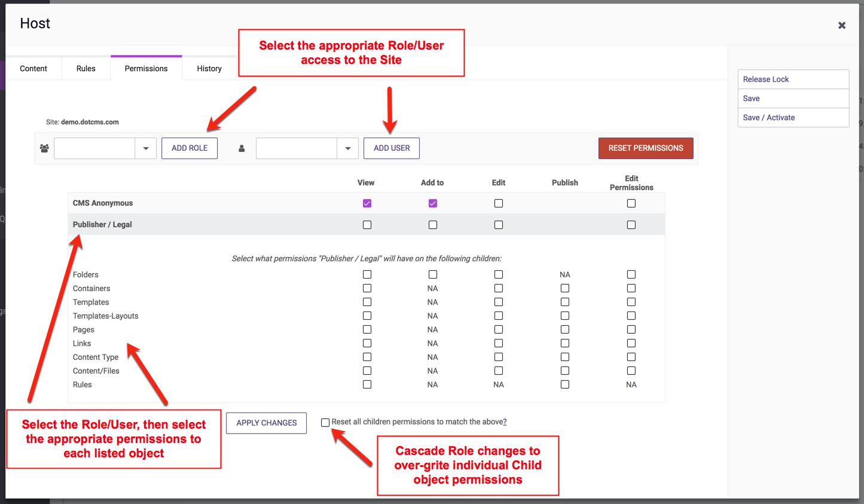Uncheck View permission for CMS Anonymous
The image size is (864, 504).
coord(367,203)
